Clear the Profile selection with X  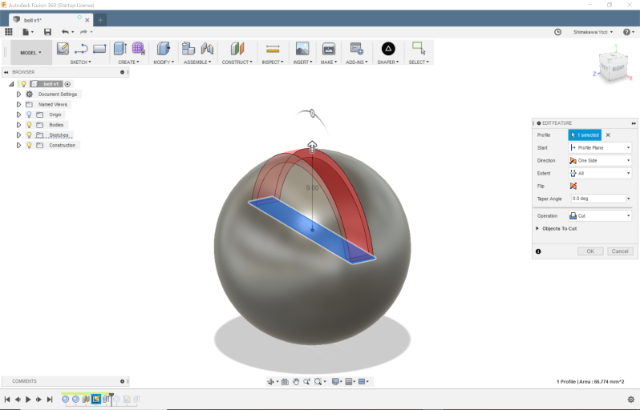click(608, 135)
